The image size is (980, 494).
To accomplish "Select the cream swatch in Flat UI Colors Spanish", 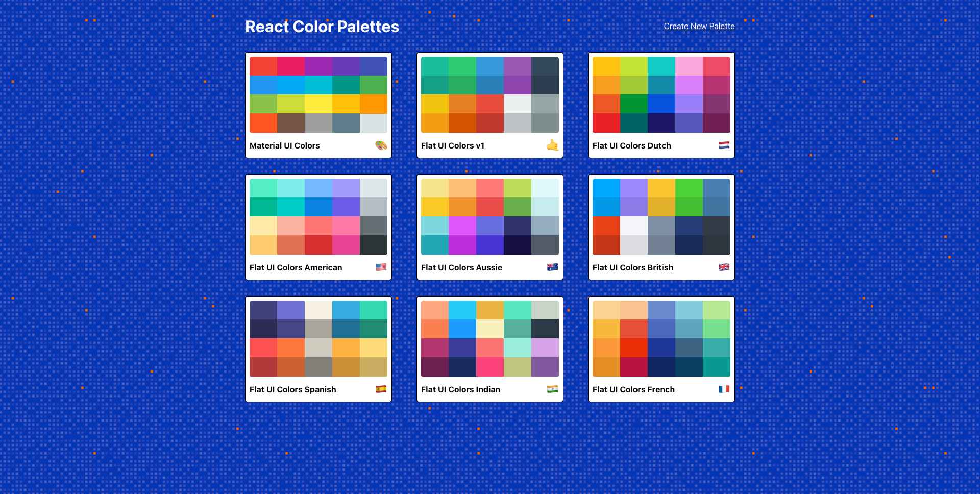I will pyautogui.click(x=318, y=310).
